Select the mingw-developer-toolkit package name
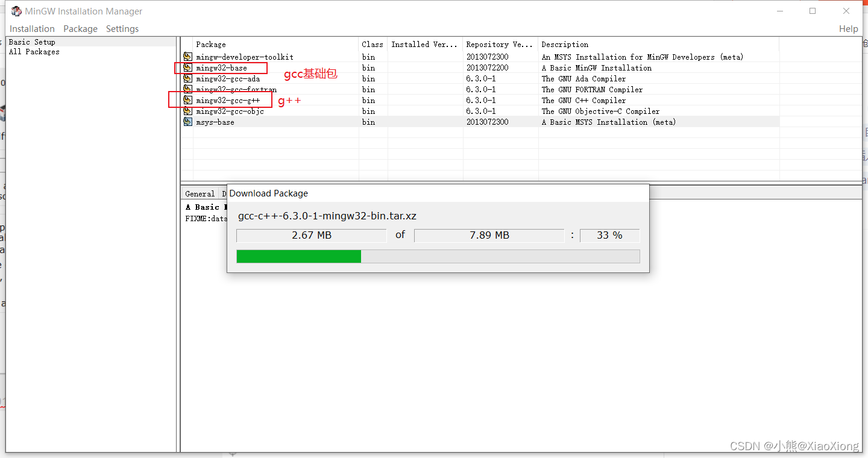 click(245, 57)
